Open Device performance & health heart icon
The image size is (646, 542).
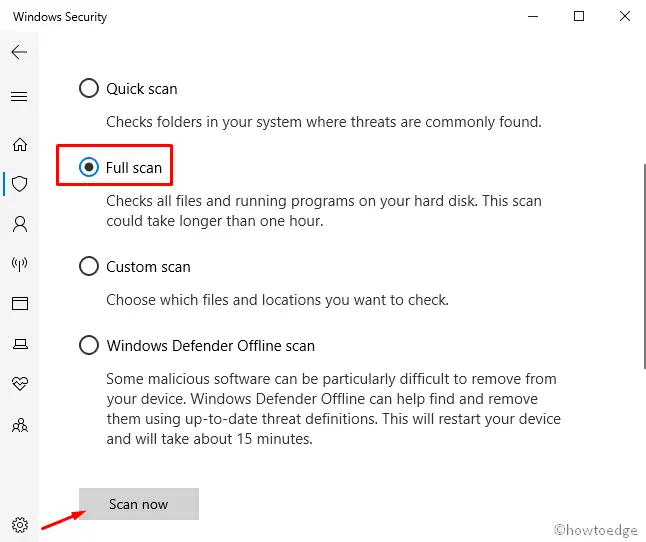coord(18,384)
